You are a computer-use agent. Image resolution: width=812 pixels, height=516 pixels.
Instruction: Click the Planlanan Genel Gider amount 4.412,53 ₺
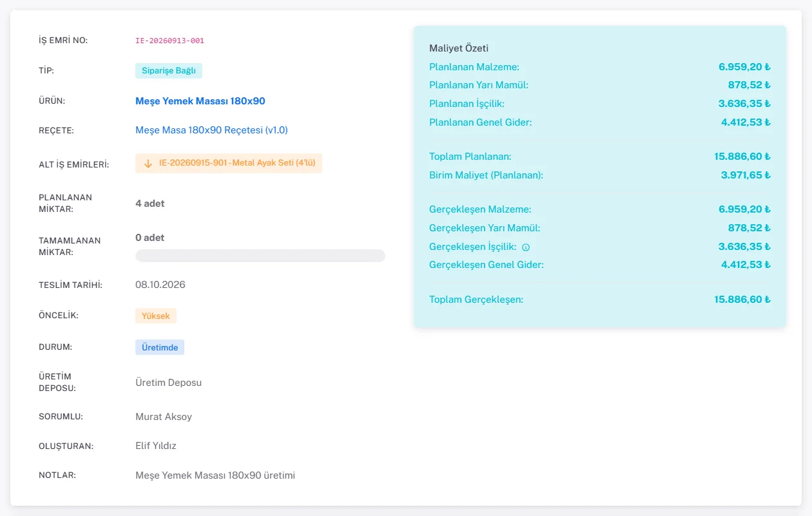tap(746, 122)
